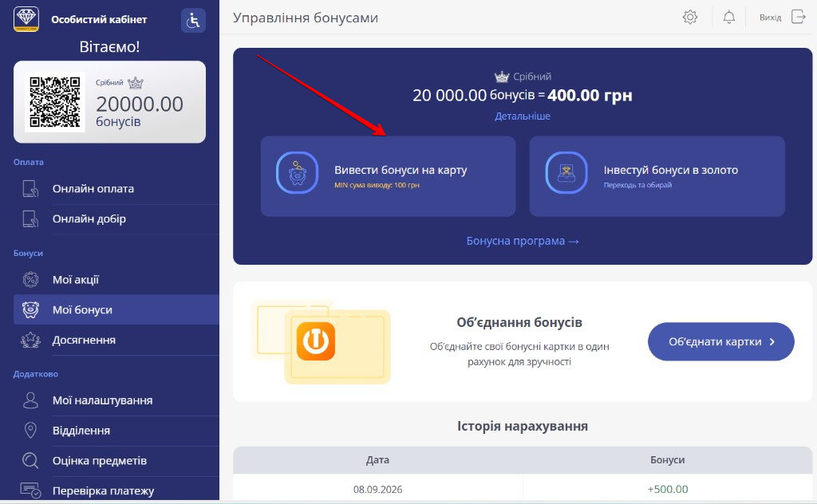Image resolution: width=817 pixels, height=504 pixels.
Task: Click the piggy bank withdraw icon
Action: coord(297,172)
